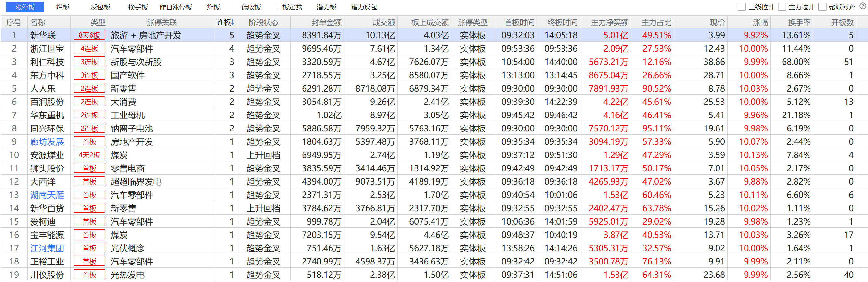
Task: Sort by the 主力净买额 column header
Action: (x=610, y=22)
